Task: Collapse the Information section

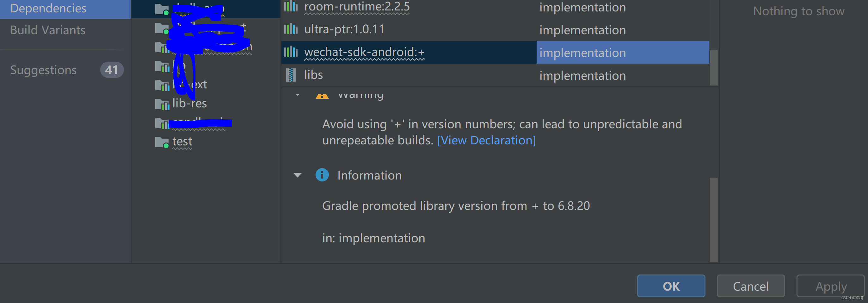Action: (298, 175)
